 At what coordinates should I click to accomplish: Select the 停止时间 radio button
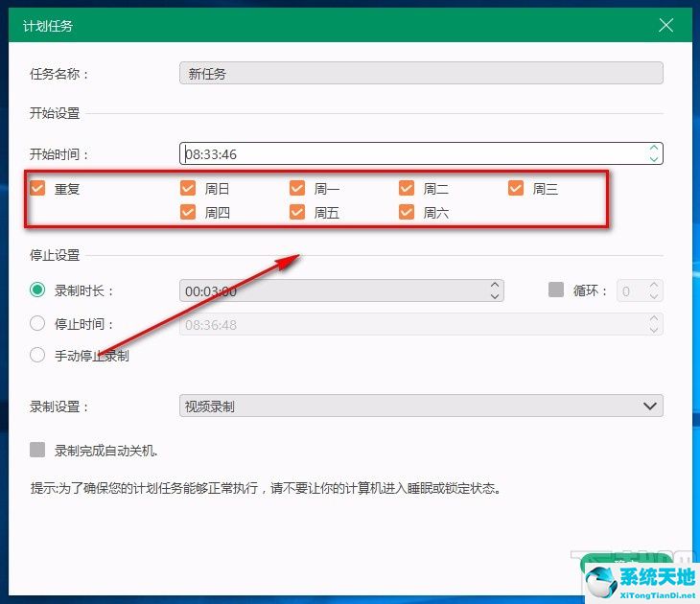point(37,323)
